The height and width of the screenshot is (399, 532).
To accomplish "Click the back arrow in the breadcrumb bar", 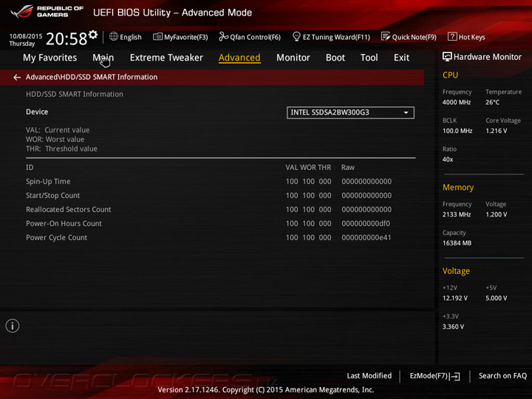I will coord(17,78).
